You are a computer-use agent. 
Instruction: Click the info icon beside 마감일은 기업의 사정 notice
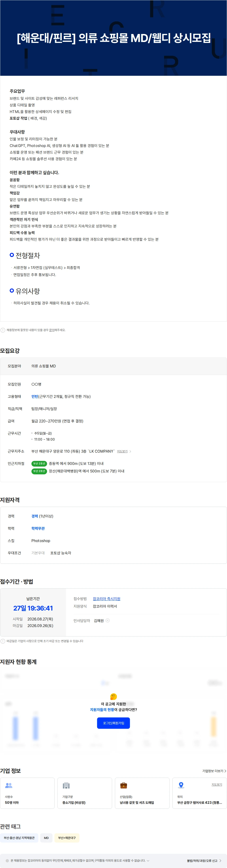pos(3,641)
